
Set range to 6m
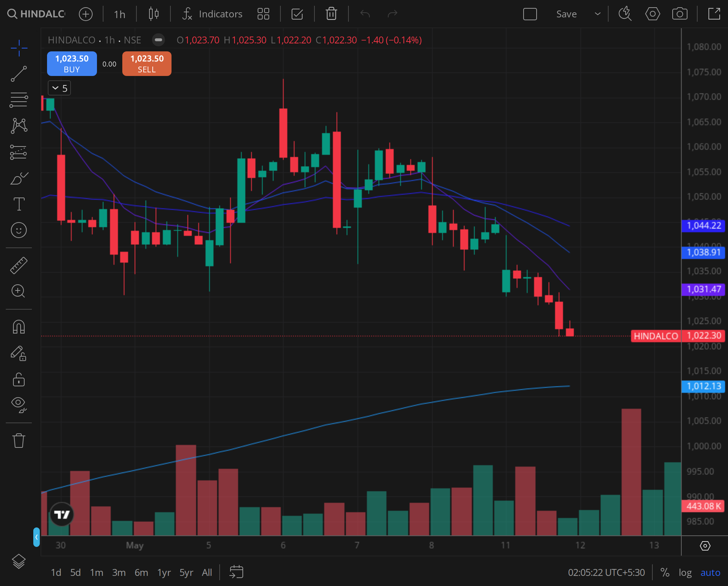(141, 572)
